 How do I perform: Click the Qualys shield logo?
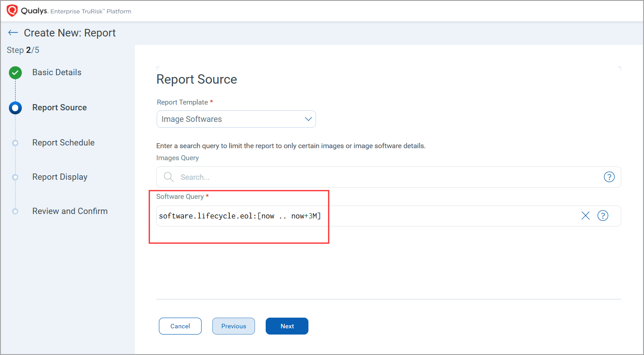[x=12, y=11]
